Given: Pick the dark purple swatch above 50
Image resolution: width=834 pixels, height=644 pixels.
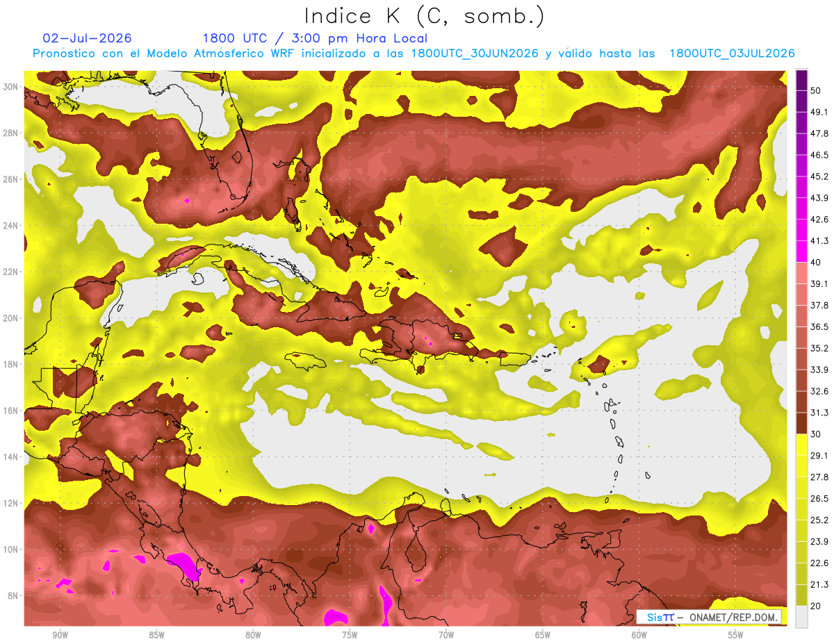Looking at the screenshot, I should [801, 81].
